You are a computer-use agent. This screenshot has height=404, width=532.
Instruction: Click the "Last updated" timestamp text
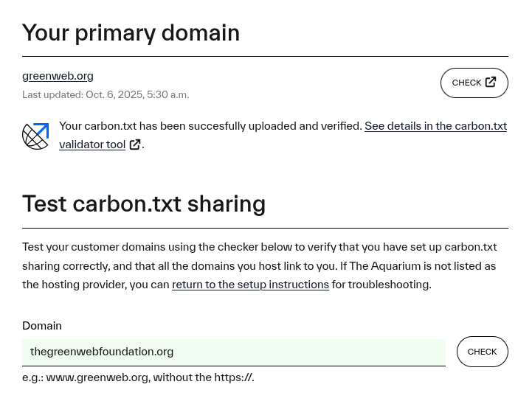point(106,95)
